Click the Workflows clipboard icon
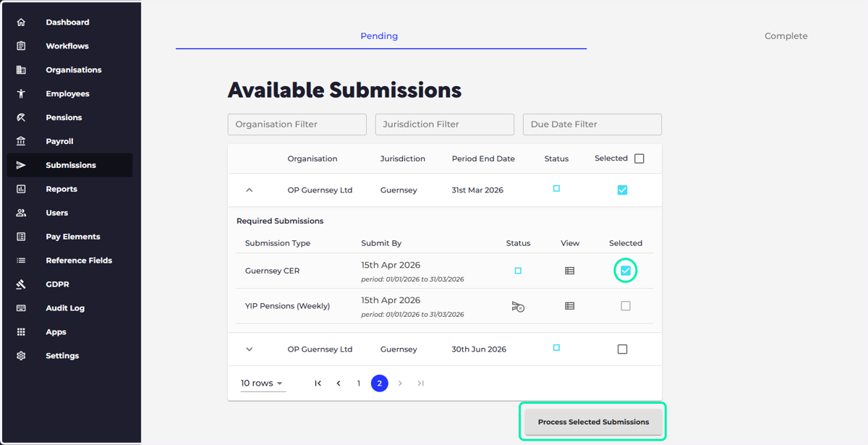868x445 pixels. click(21, 46)
